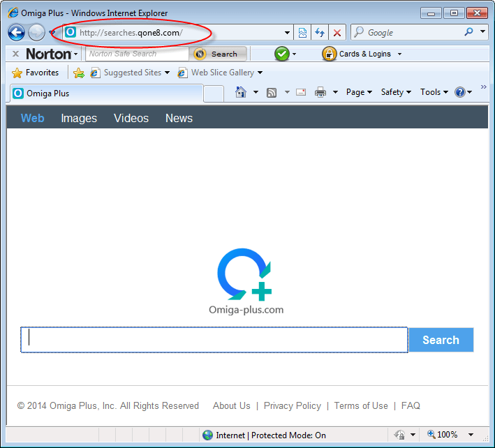The width and height of the screenshot is (495, 448).
Task: Close the Norton toolbar with X
Action: click(x=15, y=54)
